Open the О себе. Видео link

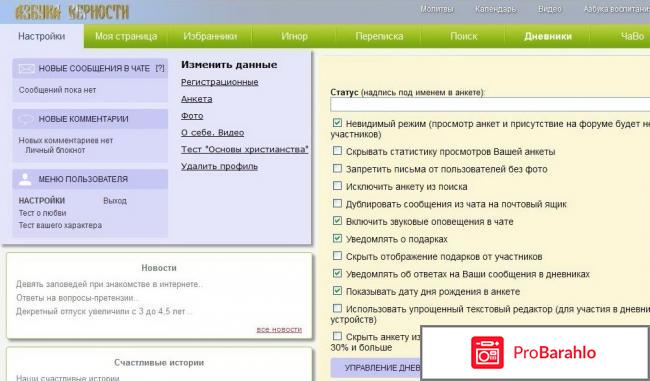tap(212, 133)
